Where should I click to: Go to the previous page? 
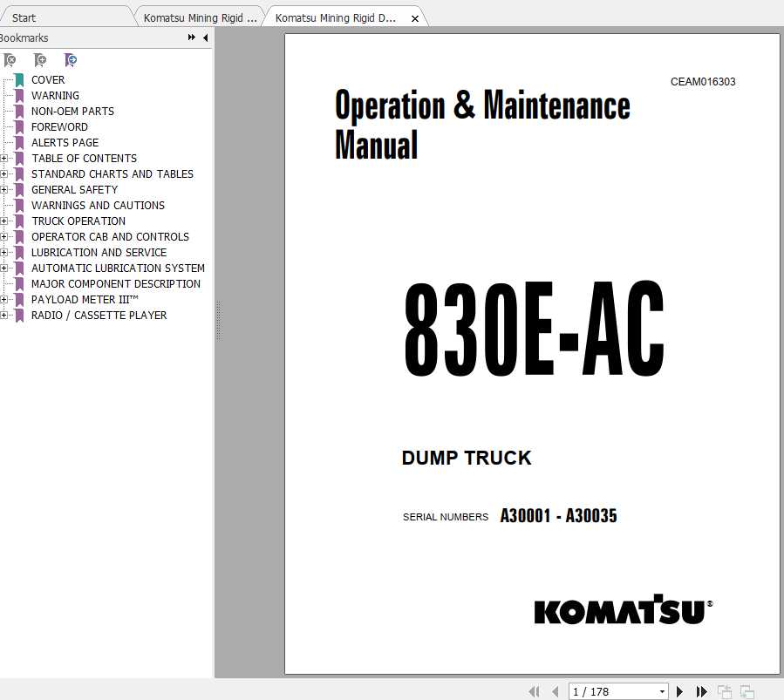[555, 691]
